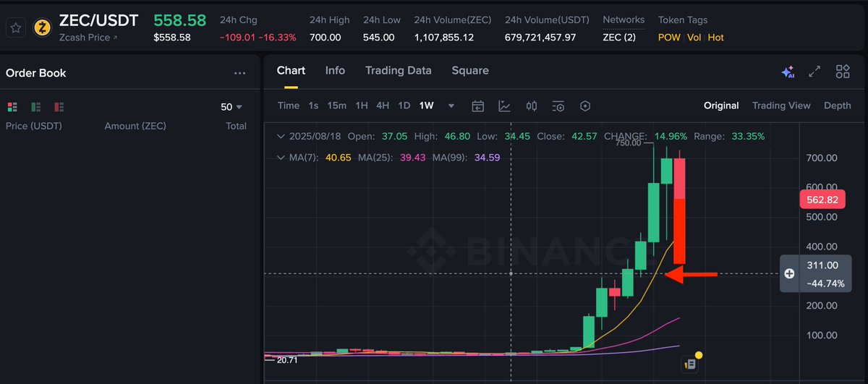This screenshot has width=868, height=384.
Task: Open the go-to-date calendar icon
Action: click(x=477, y=106)
